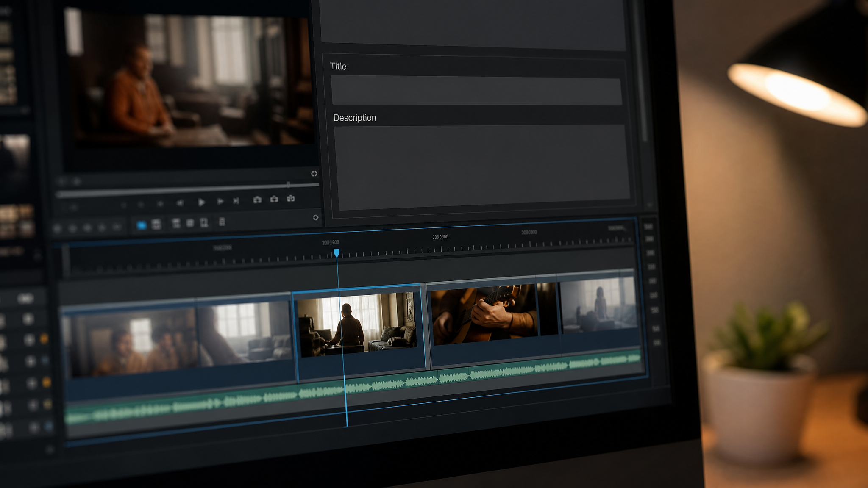Step back one frame in preview

pyautogui.click(x=180, y=203)
